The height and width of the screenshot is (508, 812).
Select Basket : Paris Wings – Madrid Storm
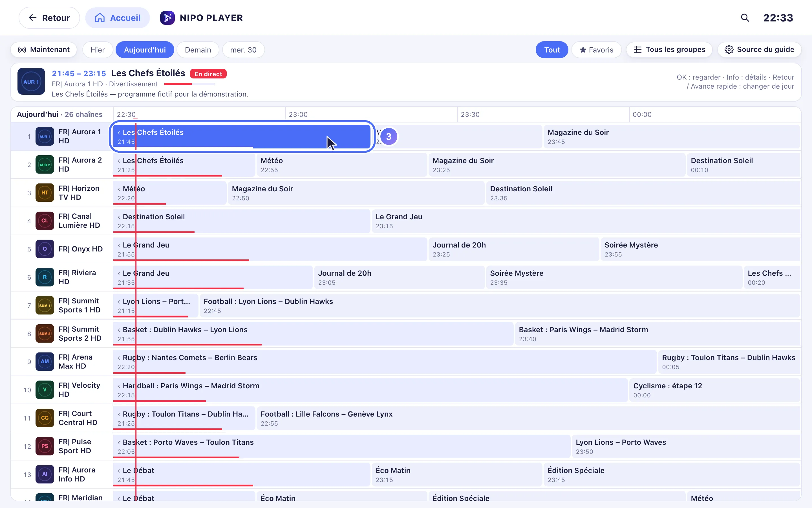point(657,334)
